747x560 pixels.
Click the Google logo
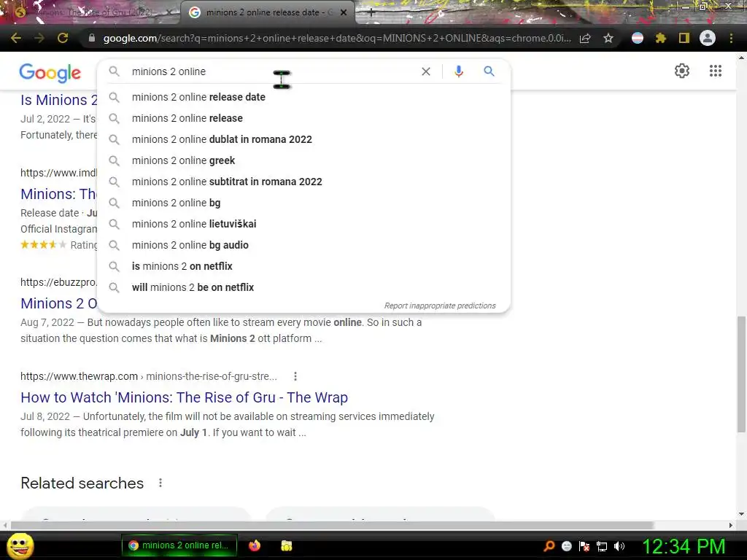point(50,72)
